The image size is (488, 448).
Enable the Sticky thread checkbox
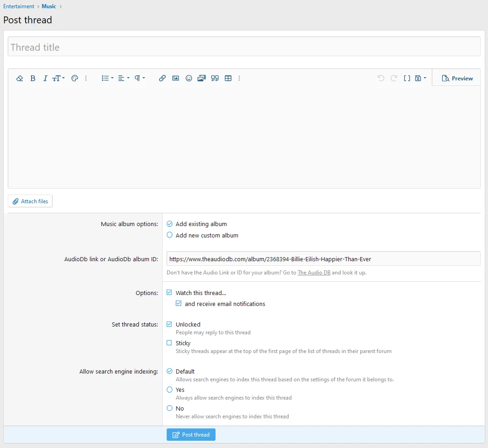pos(170,343)
